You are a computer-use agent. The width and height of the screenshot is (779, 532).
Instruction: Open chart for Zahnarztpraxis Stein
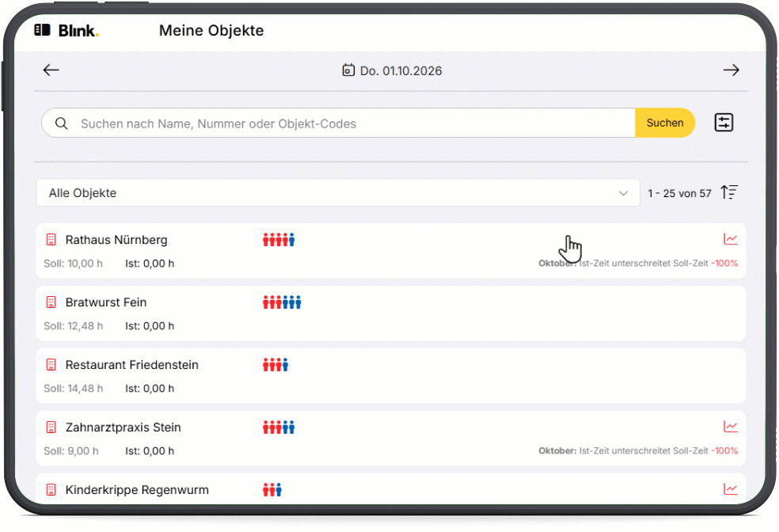(x=730, y=426)
